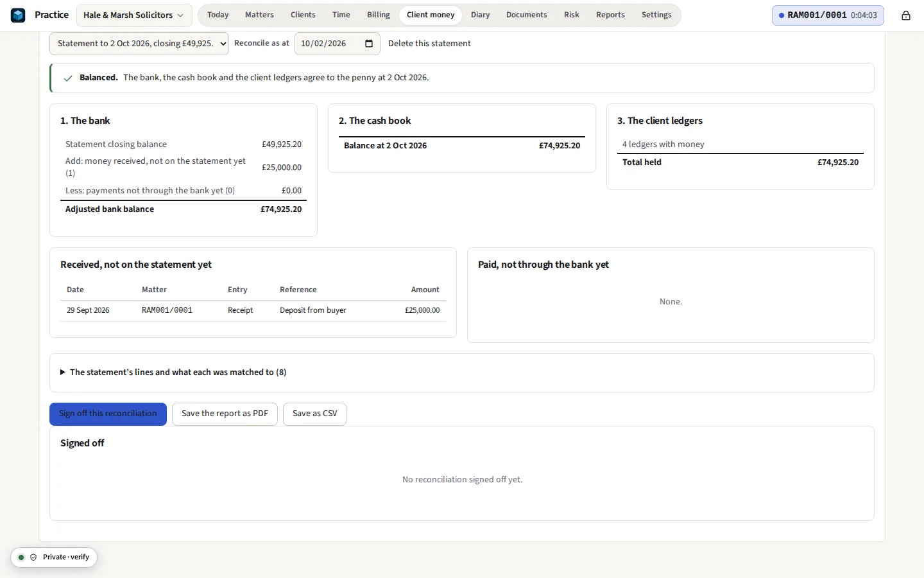This screenshot has width=924, height=578.
Task: Open the Settings tab
Action: click(x=656, y=15)
